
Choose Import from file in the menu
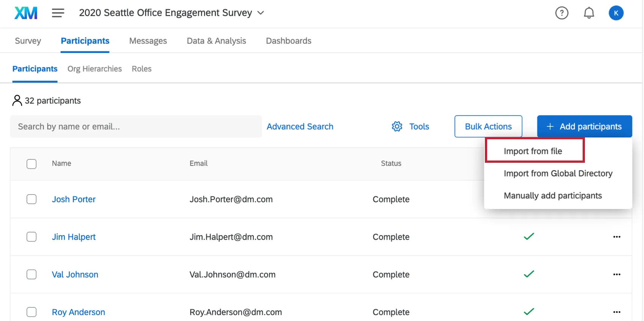pyautogui.click(x=533, y=151)
